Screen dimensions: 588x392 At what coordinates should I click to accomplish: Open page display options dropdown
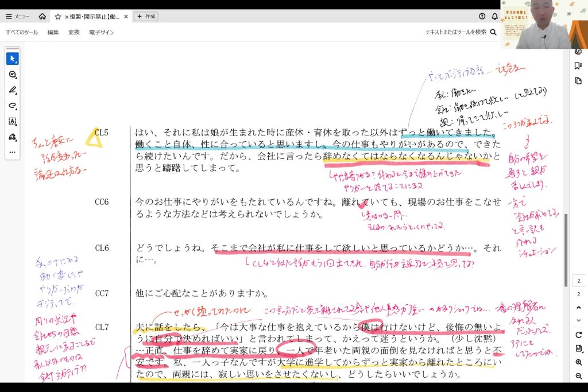579,348
